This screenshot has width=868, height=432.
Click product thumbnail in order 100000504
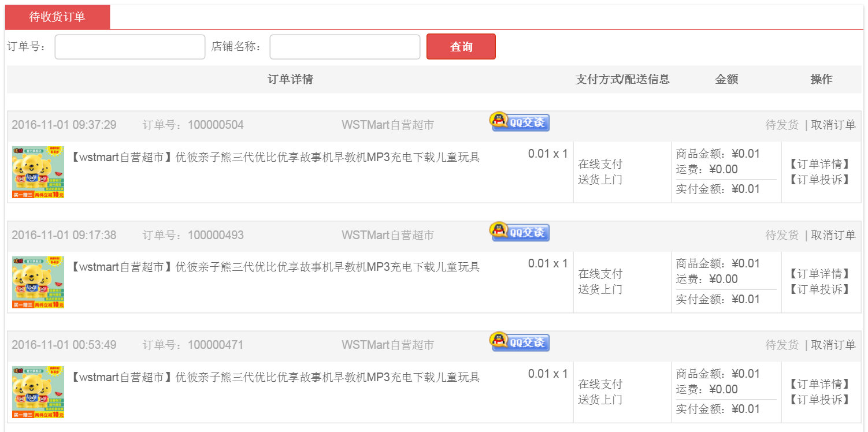click(38, 172)
